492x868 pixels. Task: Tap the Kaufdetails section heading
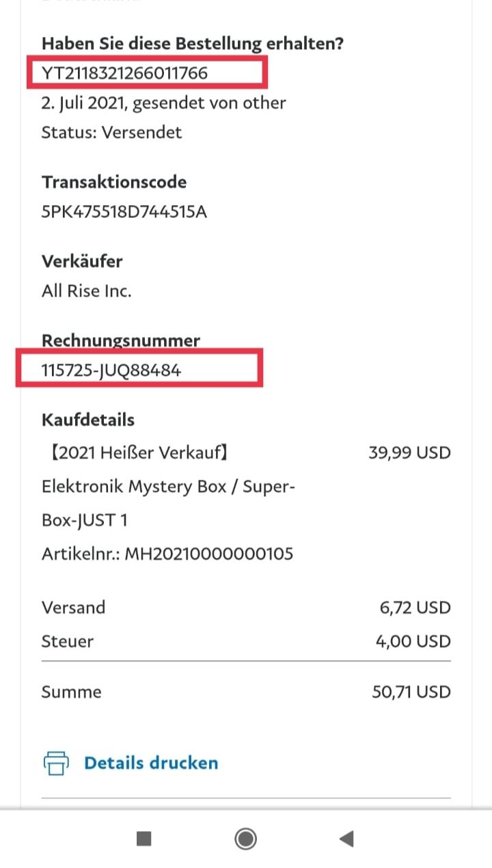[x=88, y=419]
